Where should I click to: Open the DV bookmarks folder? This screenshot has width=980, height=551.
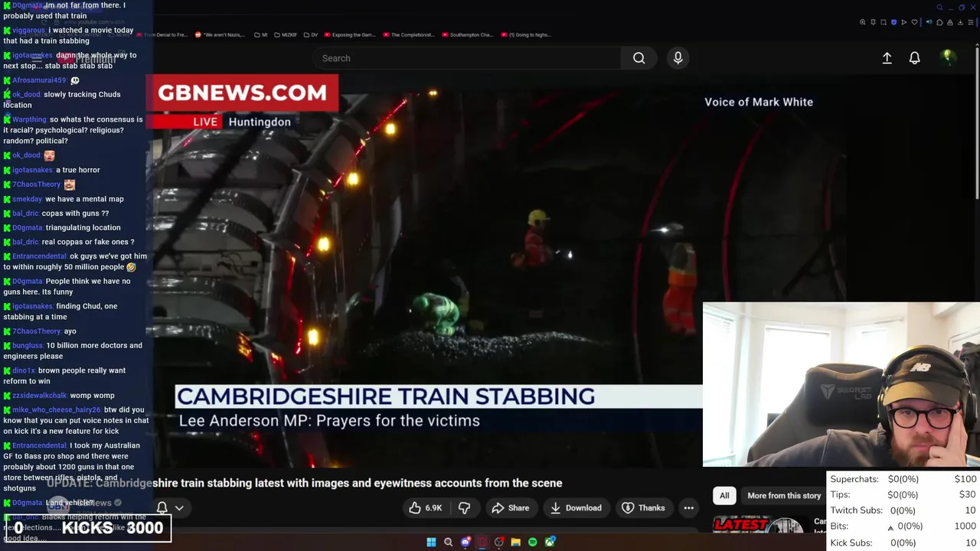(x=311, y=34)
